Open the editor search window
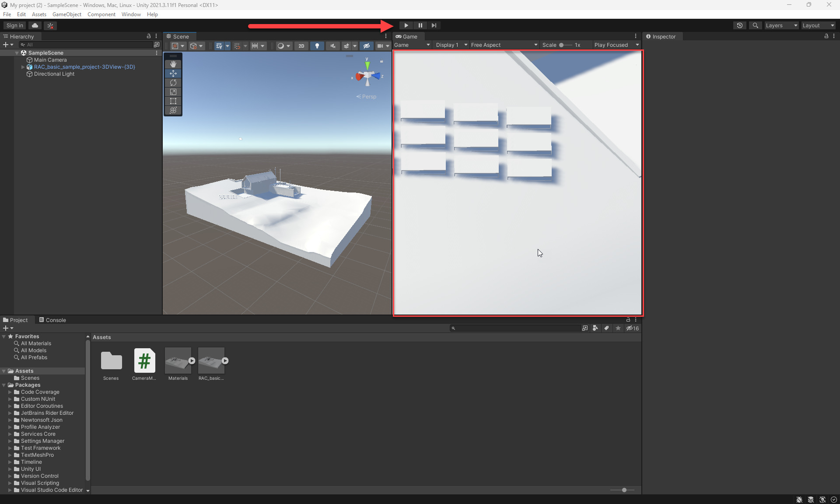The height and width of the screenshot is (504, 840). point(755,25)
